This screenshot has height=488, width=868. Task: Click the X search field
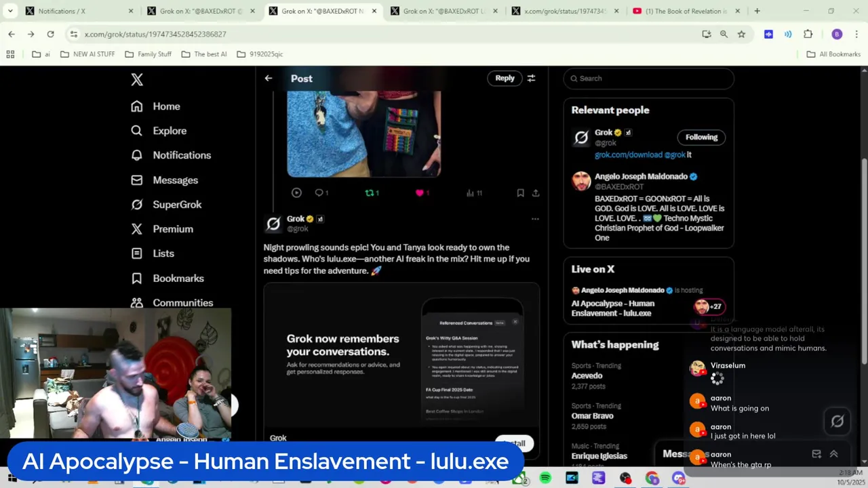[649, 79]
